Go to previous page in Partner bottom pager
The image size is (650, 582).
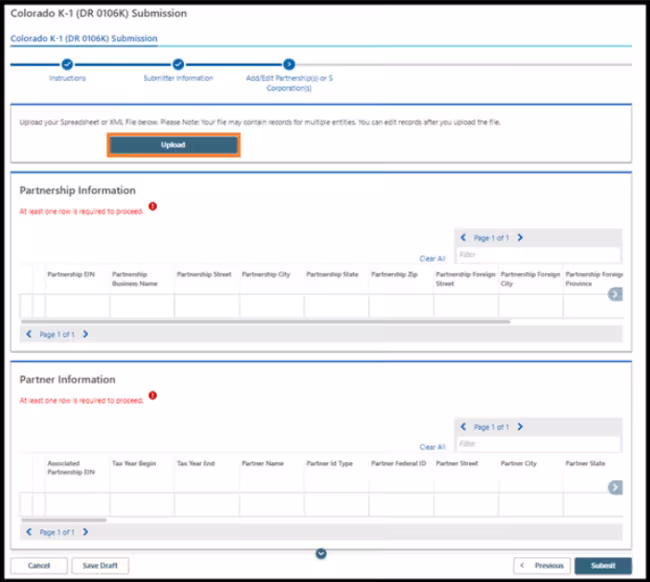(x=29, y=532)
